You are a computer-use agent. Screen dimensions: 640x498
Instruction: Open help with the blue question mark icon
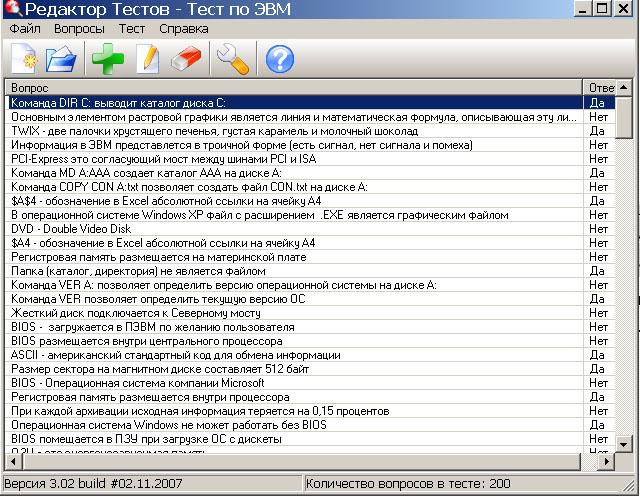click(280, 59)
